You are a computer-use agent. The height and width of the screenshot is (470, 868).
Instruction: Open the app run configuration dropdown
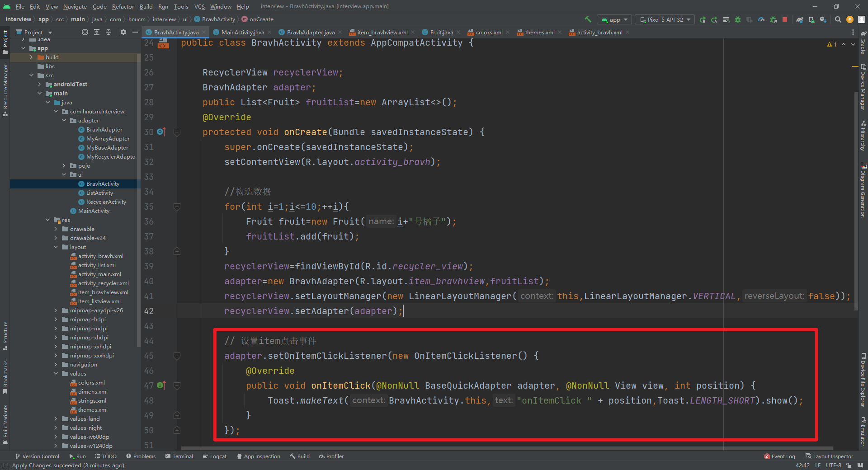[614, 19]
